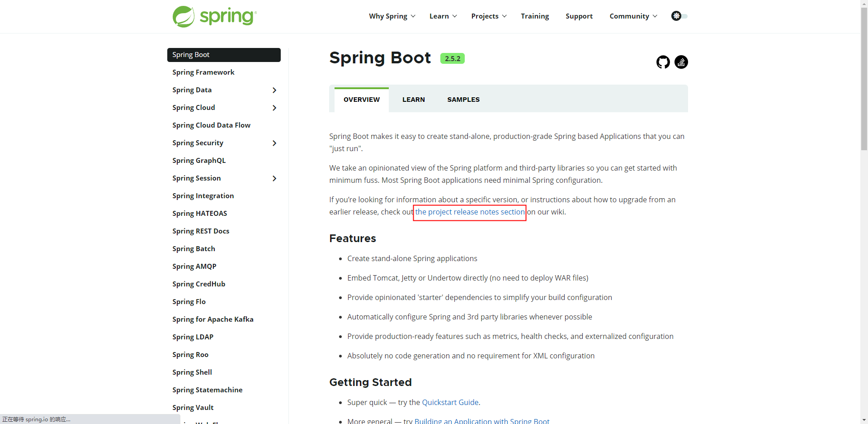
Task: Select Spring Vault in sidebar
Action: click(193, 408)
